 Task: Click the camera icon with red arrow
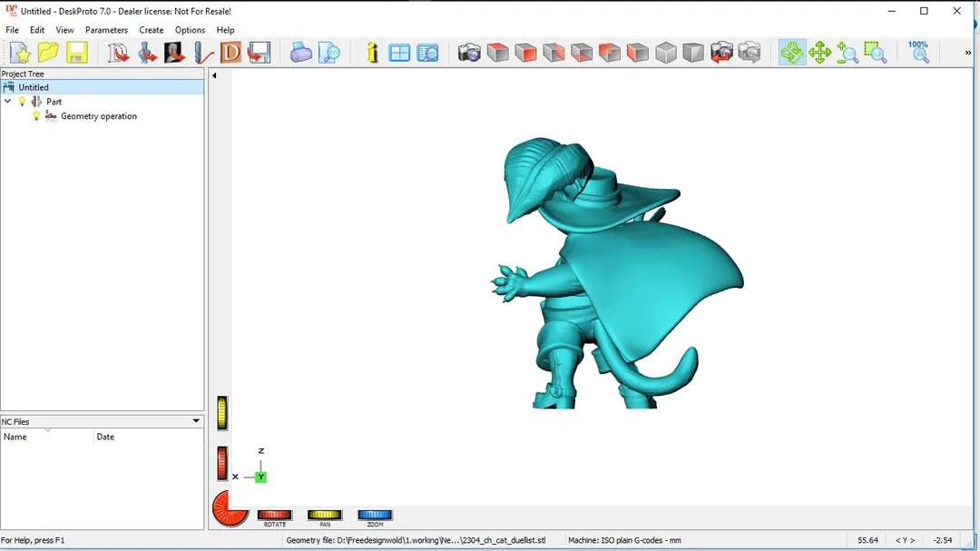[721, 53]
